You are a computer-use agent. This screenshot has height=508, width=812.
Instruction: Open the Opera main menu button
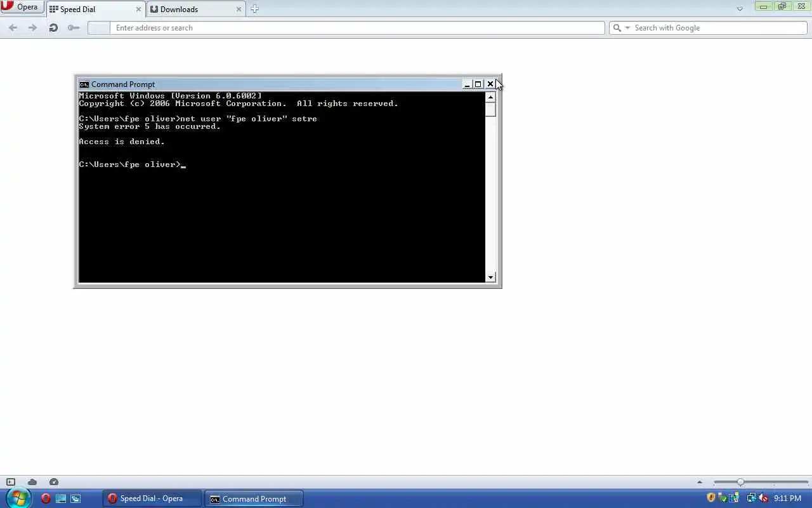click(x=22, y=7)
